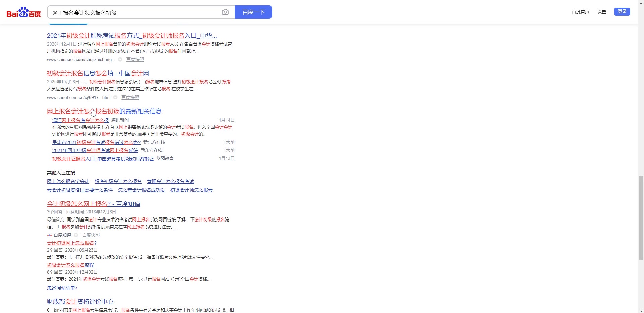The height and width of the screenshot is (313, 644).
Task: Open news item 2021年四川中级会计师考试网上报名系统
Action: (x=95, y=150)
